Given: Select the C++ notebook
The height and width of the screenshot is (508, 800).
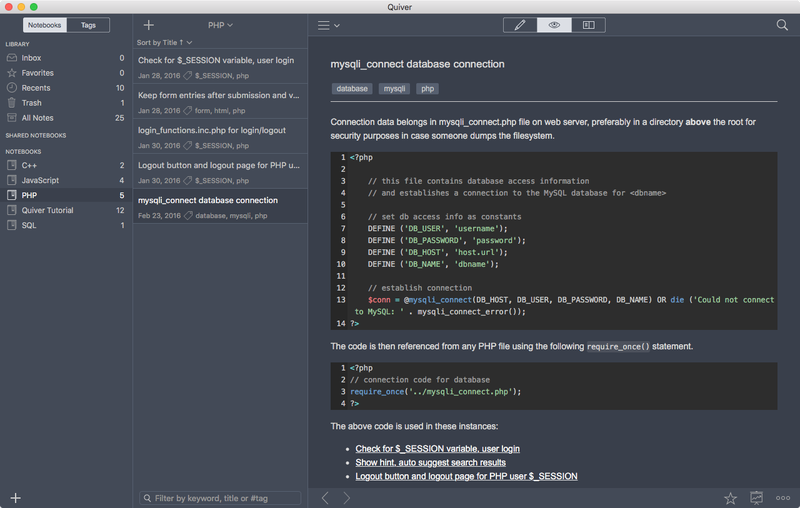Looking at the screenshot, I should click(66, 165).
